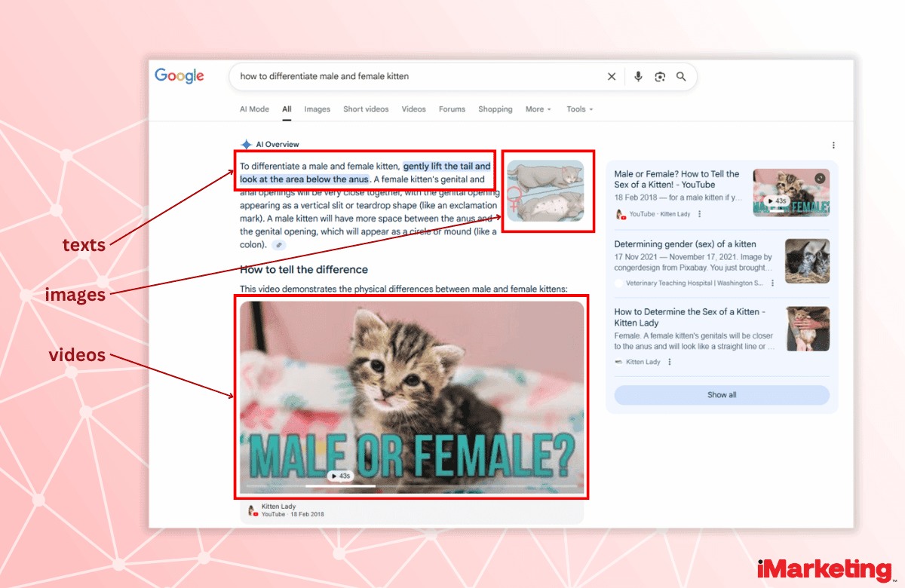The height and width of the screenshot is (588, 905).
Task: Click the Google logo
Action: [x=179, y=76]
